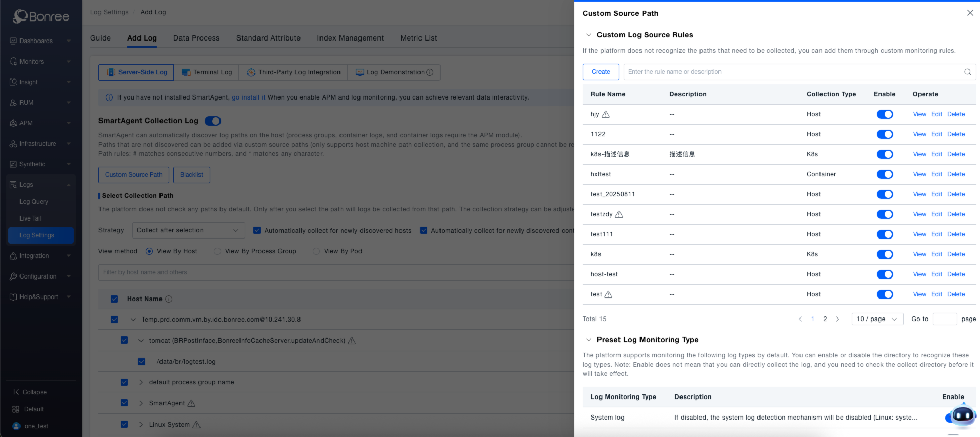Collapse the Custom Log Source Rules section
Image resolution: width=980 pixels, height=437 pixels.
(588, 35)
